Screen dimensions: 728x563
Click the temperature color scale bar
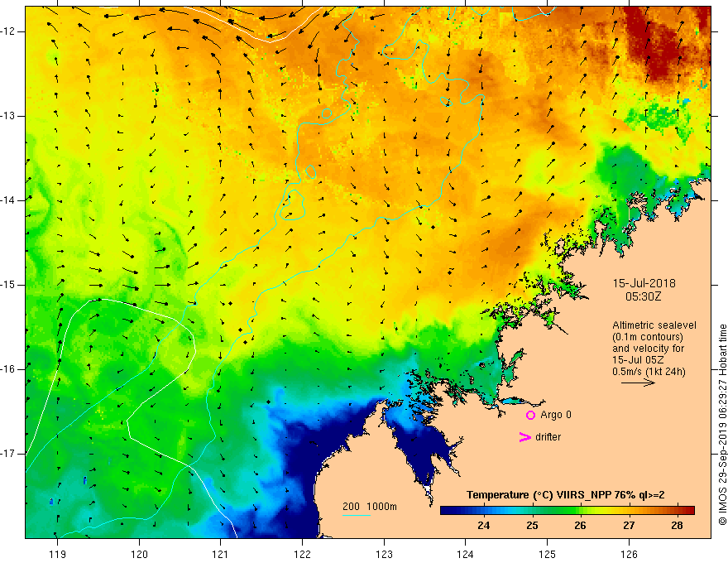pyautogui.click(x=567, y=510)
